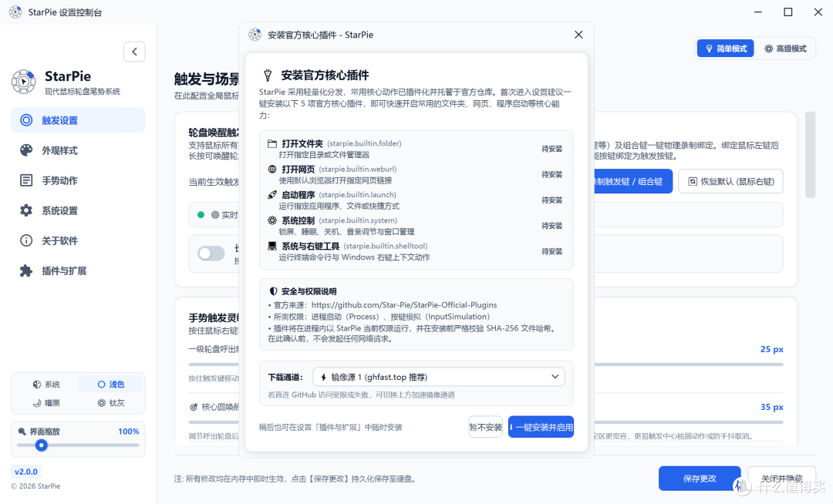Click the terminal icon for 系统与右键工具
This screenshot has height=504, width=833.
pyautogui.click(x=272, y=246)
